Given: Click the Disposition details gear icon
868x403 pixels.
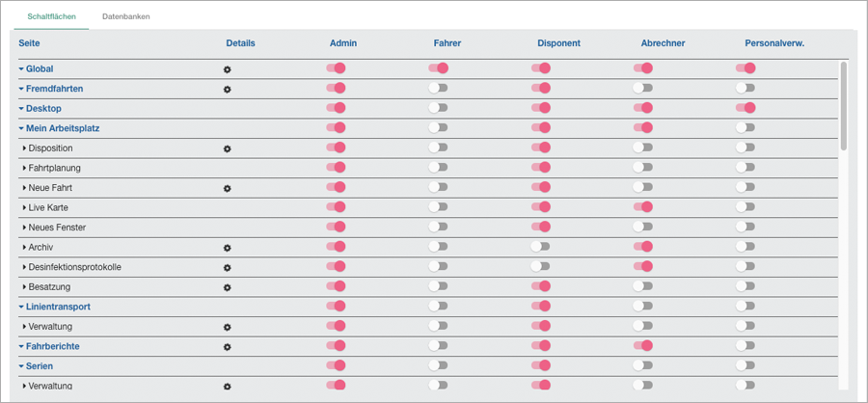Looking at the screenshot, I should point(227,148).
